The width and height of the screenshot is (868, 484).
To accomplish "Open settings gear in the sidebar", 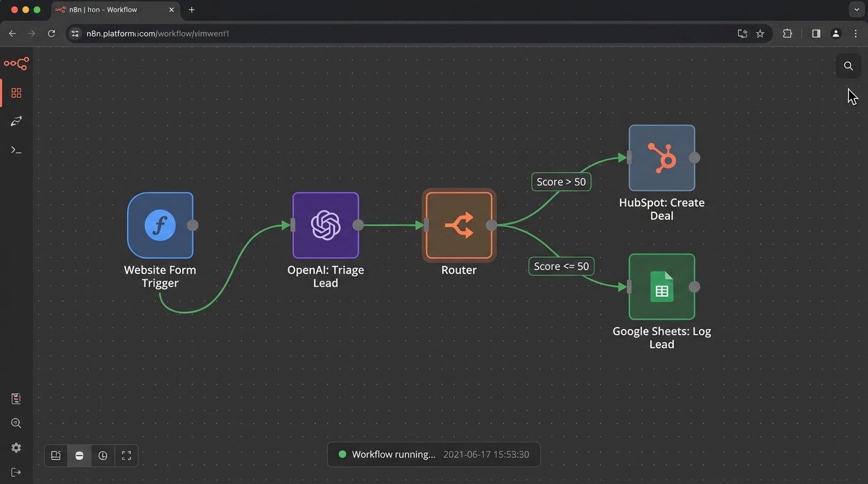I will point(16,448).
